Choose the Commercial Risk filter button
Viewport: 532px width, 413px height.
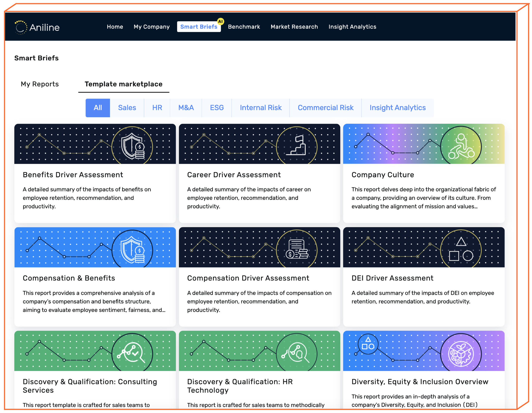(325, 108)
